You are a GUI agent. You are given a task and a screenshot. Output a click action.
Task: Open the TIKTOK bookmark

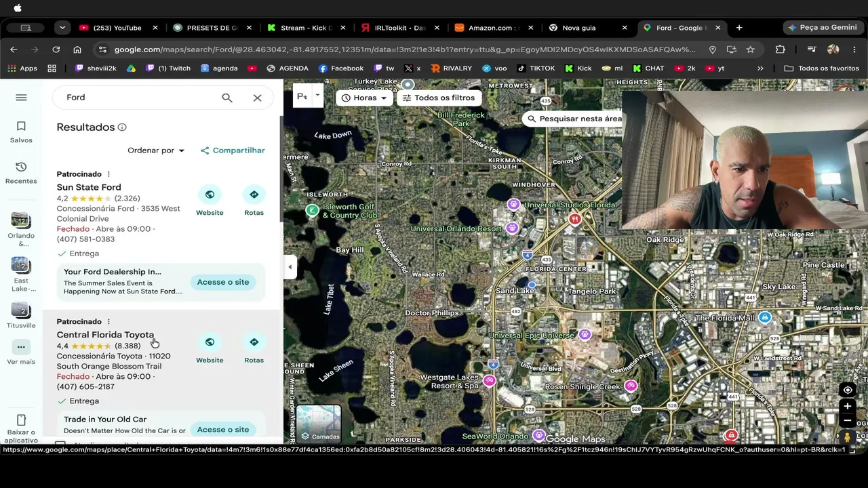coord(536,68)
